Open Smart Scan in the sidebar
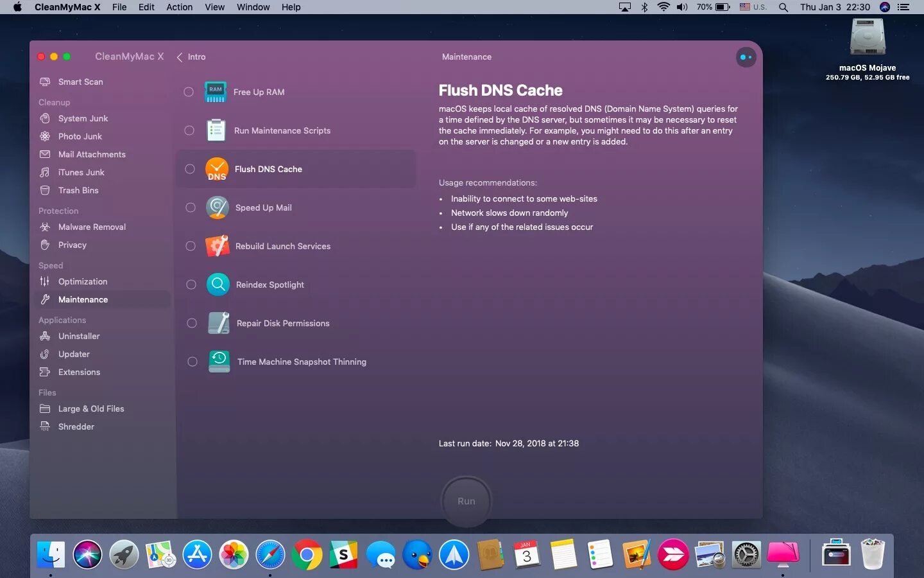Image resolution: width=924 pixels, height=578 pixels. (x=80, y=82)
